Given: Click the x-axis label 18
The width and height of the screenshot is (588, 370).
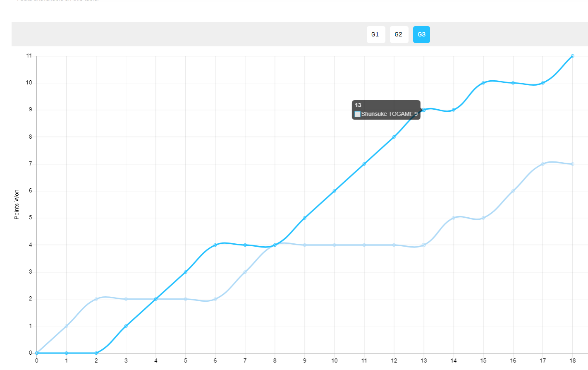Looking at the screenshot, I should click(573, 360).
